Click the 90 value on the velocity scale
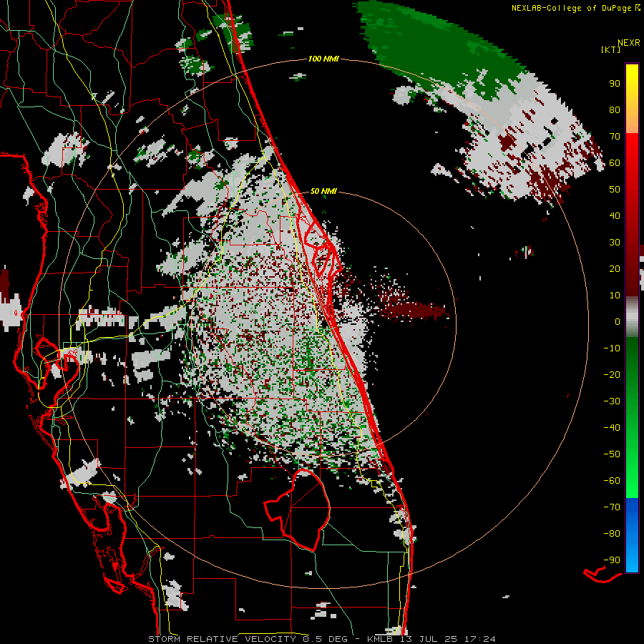Image resolution: width=644 pixels, height=644 pixels. [615, 84]
